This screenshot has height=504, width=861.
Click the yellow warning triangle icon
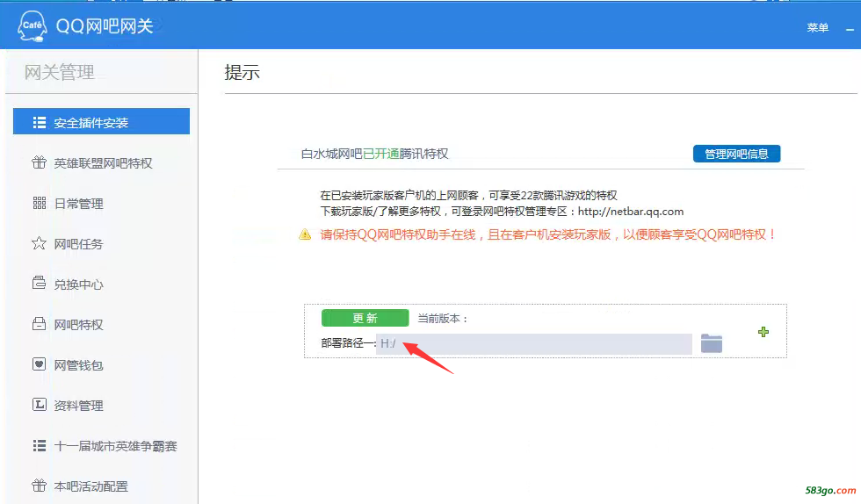click(305, 235)
